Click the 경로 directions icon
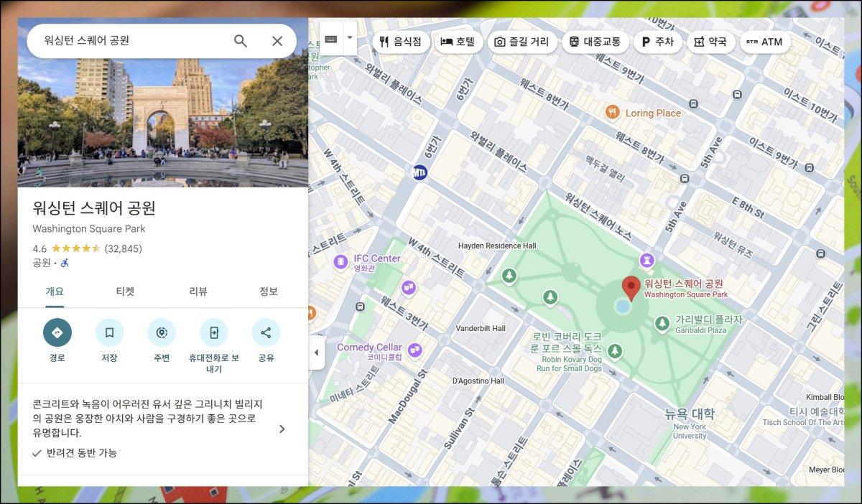The height and width of the screenshot is (504, 862). tap(57, 332)
